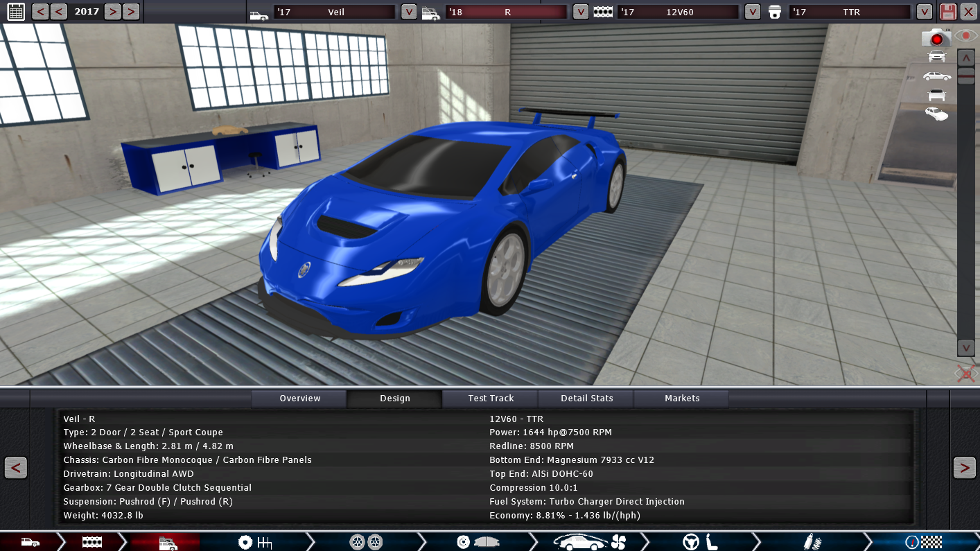Save the design with floppy disk icon
The height and width of the screenshot is (551, 980).
point(947,12)
